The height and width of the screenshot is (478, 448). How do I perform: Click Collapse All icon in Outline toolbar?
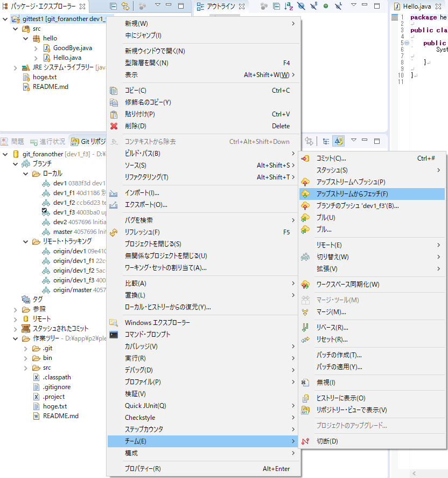tap(276, 6)
